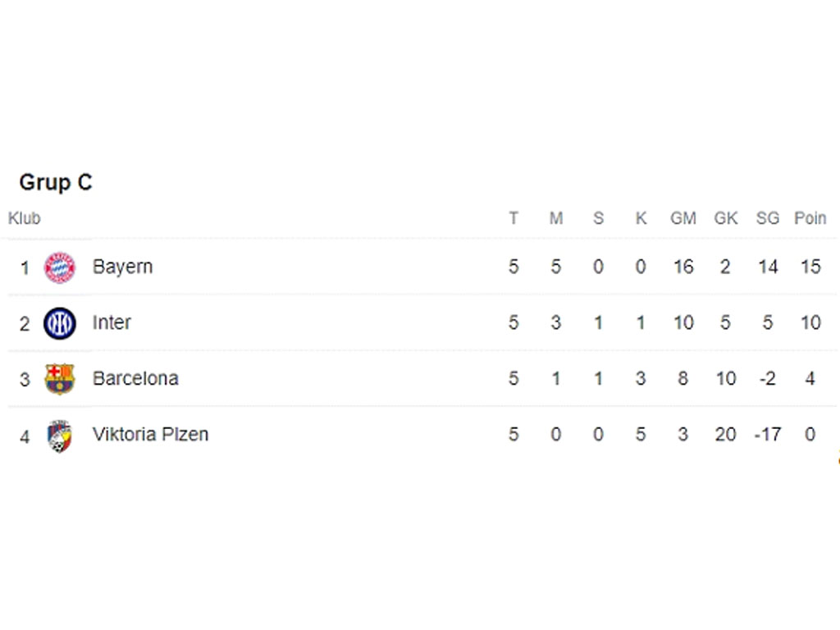Click the Bayern Munich club logo

click(x=59, y=267)
